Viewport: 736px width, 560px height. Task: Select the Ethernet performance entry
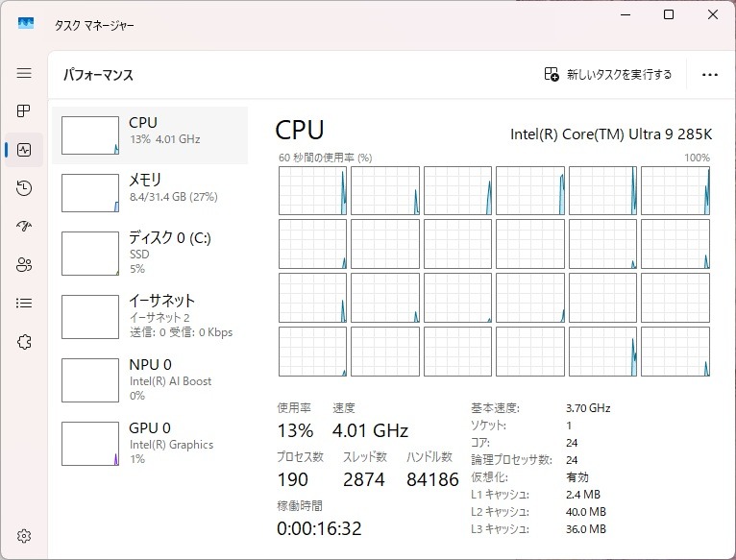tap(149, 316)
